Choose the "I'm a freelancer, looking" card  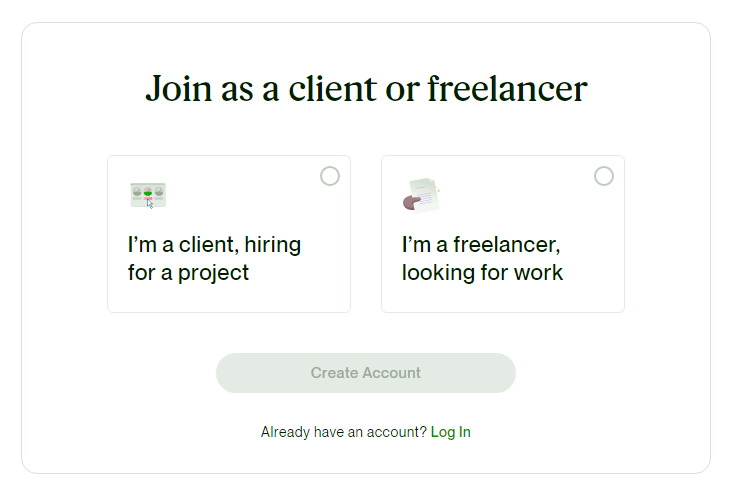[x=503, y=234]
